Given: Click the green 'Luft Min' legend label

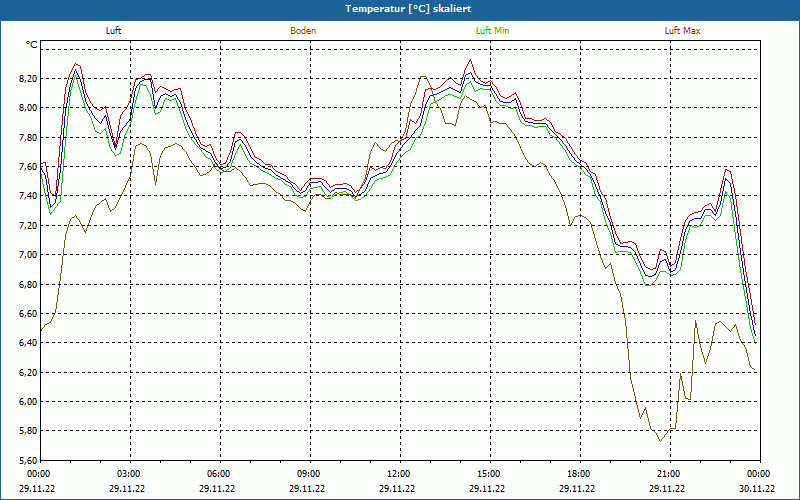Looking at the screenshot, I should tap(492, 31).
